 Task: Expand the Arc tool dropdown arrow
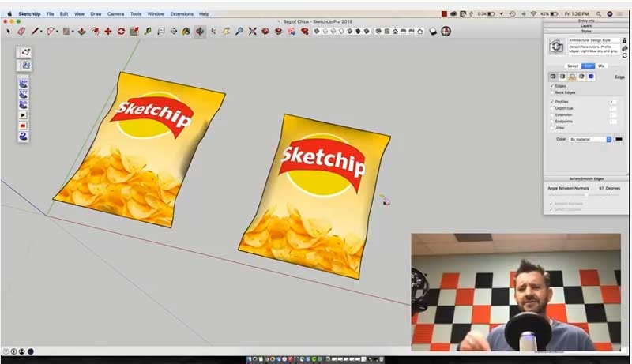[57, 32]
